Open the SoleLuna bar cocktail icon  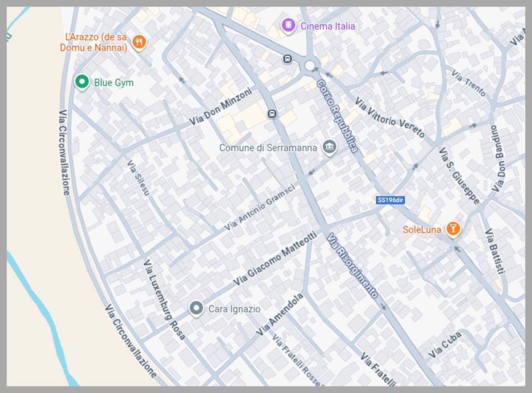coord(453,229)
